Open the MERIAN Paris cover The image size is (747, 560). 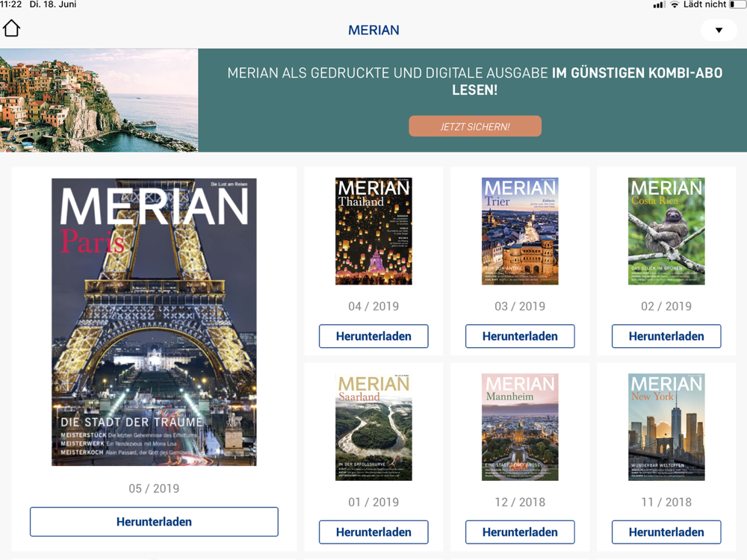[154, 322]
